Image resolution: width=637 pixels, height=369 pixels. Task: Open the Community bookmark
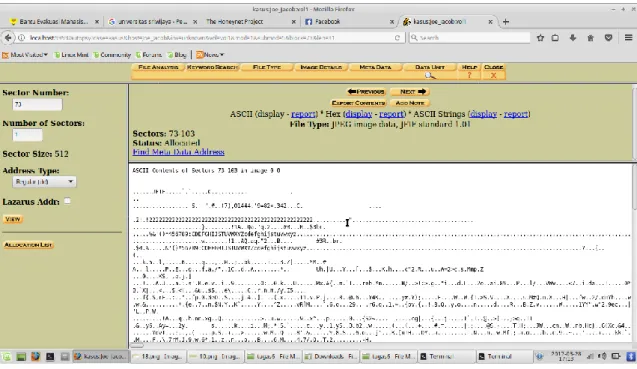pos(112,55)
